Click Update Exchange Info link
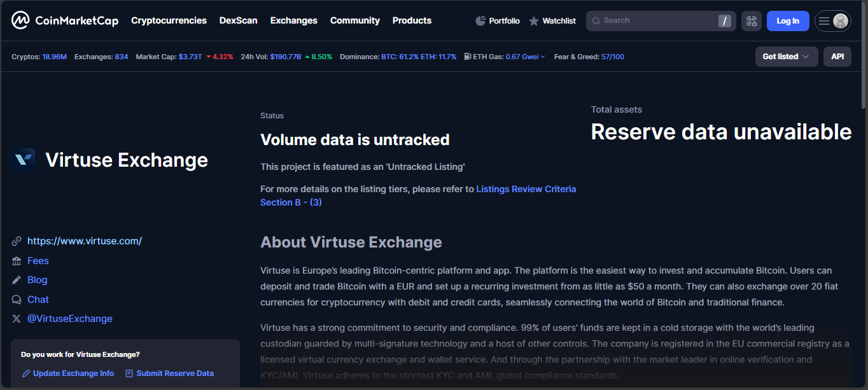868x390 pixels. point(73,373)
